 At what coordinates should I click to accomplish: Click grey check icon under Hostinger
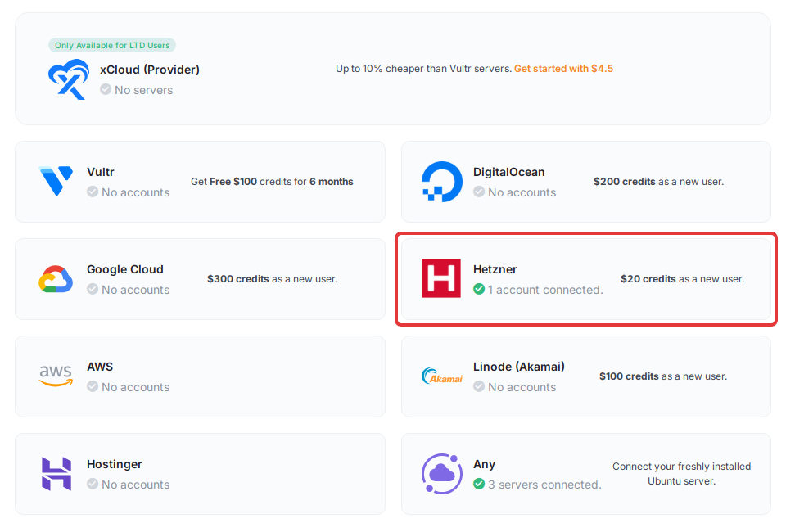[x=93, y=484]
